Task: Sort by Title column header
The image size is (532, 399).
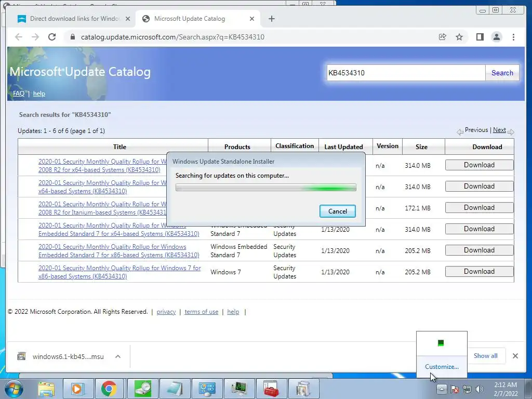Action: (x=119, y=147)
